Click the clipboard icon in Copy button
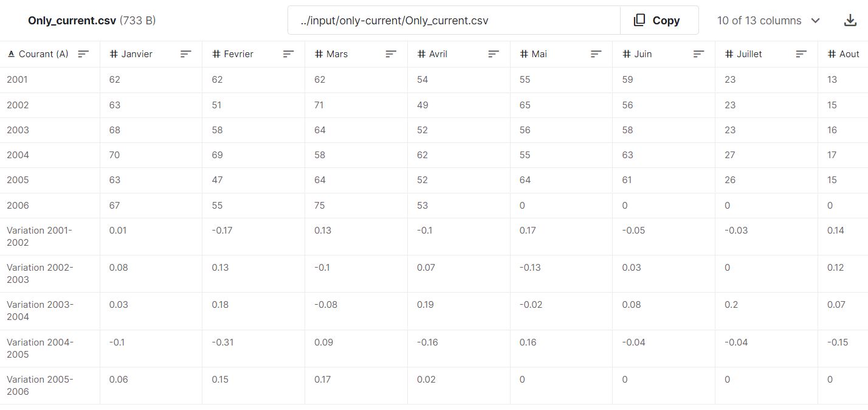 pos(639,20)
